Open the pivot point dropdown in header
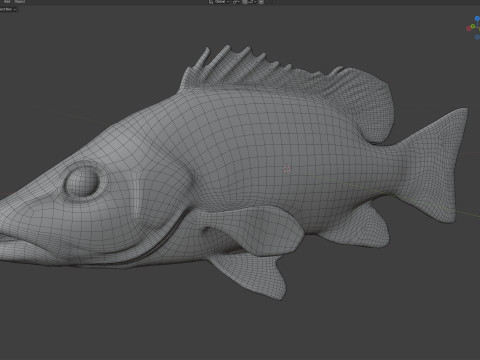 point(236,2)
